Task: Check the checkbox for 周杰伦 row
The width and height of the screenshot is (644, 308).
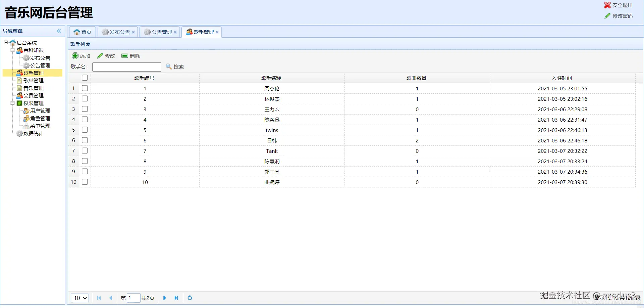Action: pyautogui.click(x=85, y=88)
